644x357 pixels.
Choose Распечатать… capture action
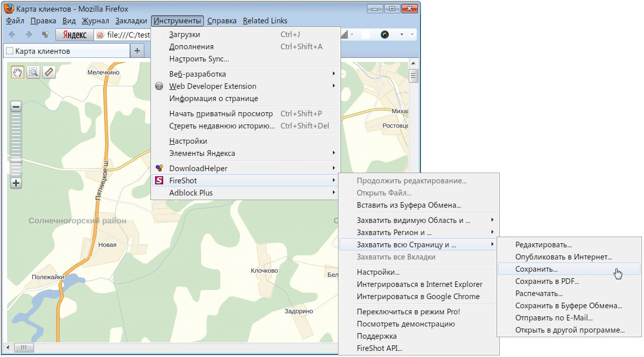click(x=569, y=294)
